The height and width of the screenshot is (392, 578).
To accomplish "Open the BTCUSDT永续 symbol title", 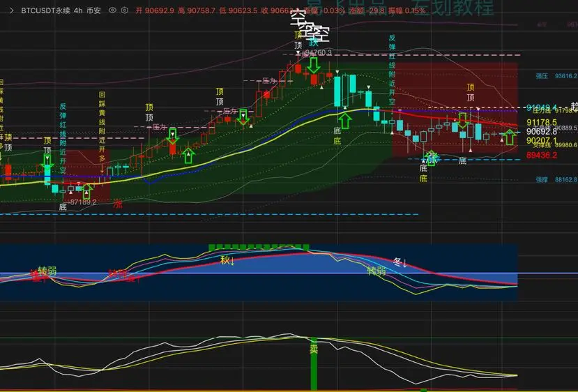I will click(x=45, y=10).
